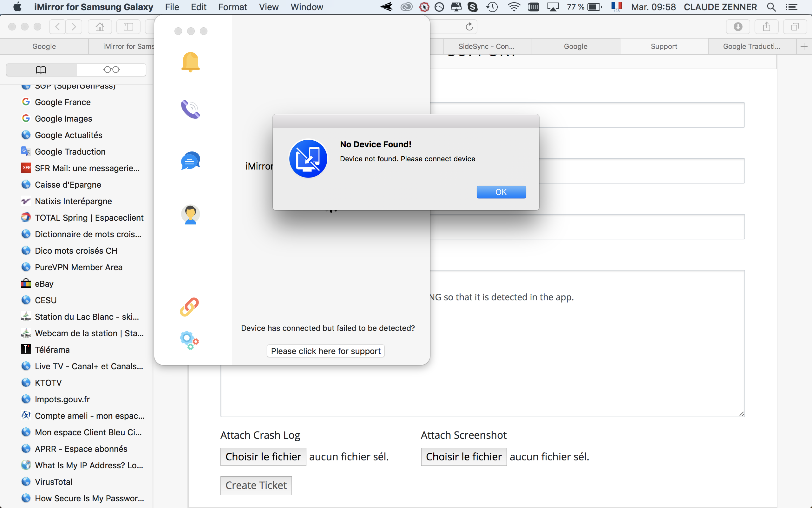Open Notification Center list icon

792,7
